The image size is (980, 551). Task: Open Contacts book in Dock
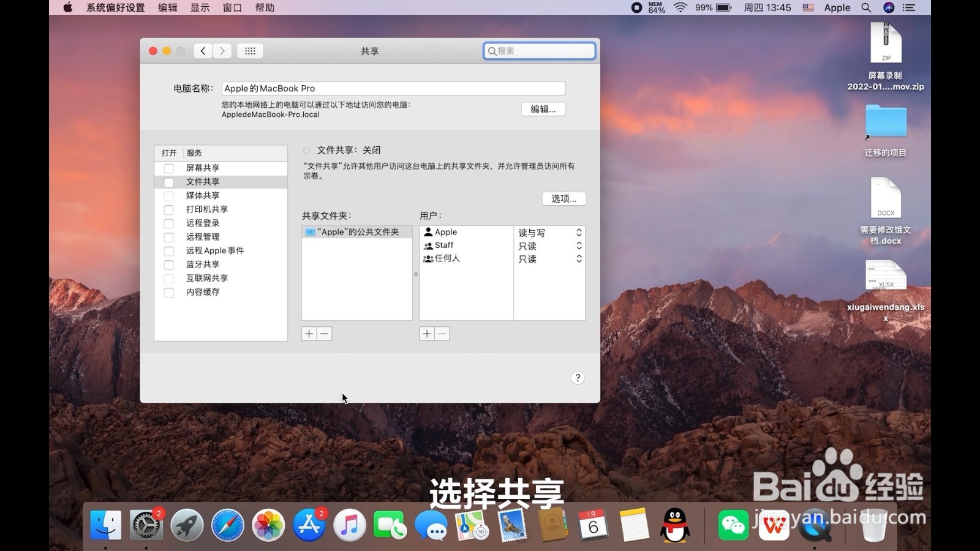point(552,525)
